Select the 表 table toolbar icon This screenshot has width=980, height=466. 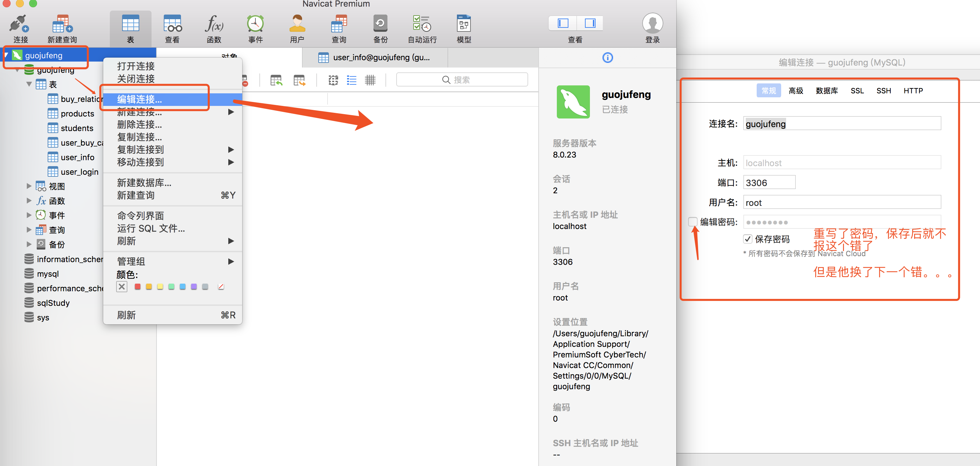click(x=130, y=23)
